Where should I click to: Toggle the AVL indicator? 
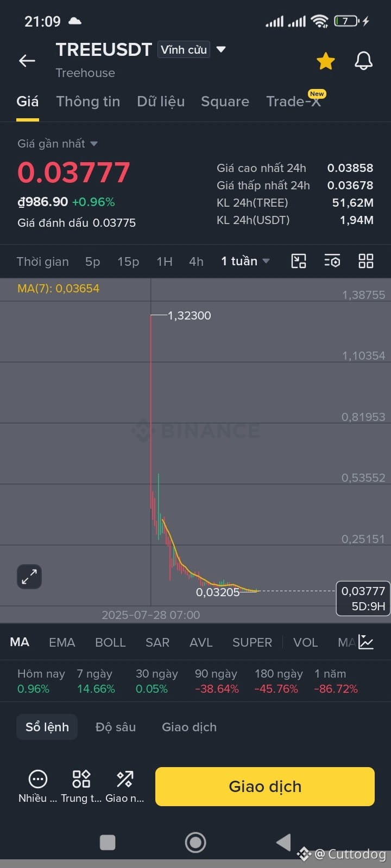[x=201, y=642]
